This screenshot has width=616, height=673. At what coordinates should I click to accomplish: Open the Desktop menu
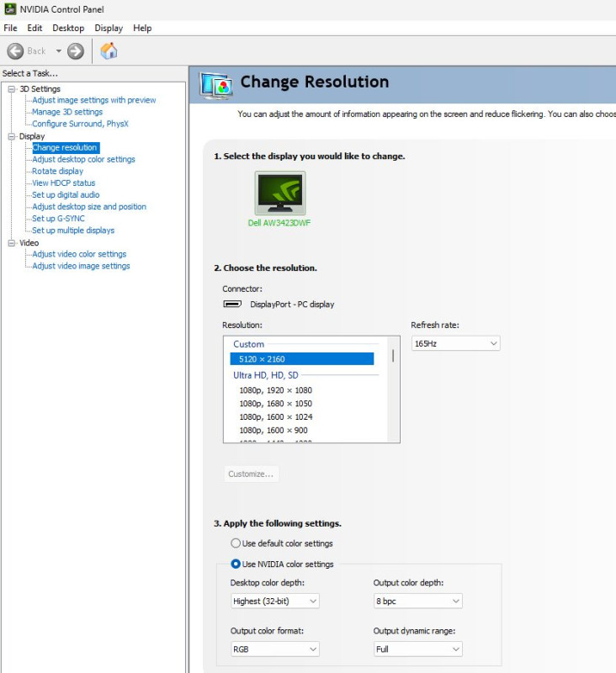(68, 28)
